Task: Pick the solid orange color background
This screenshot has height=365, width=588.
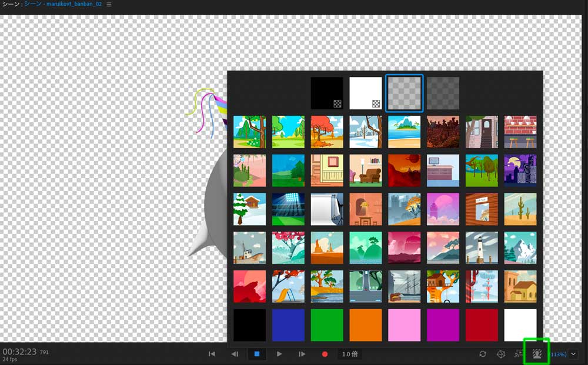Action: tap(366, 325)
